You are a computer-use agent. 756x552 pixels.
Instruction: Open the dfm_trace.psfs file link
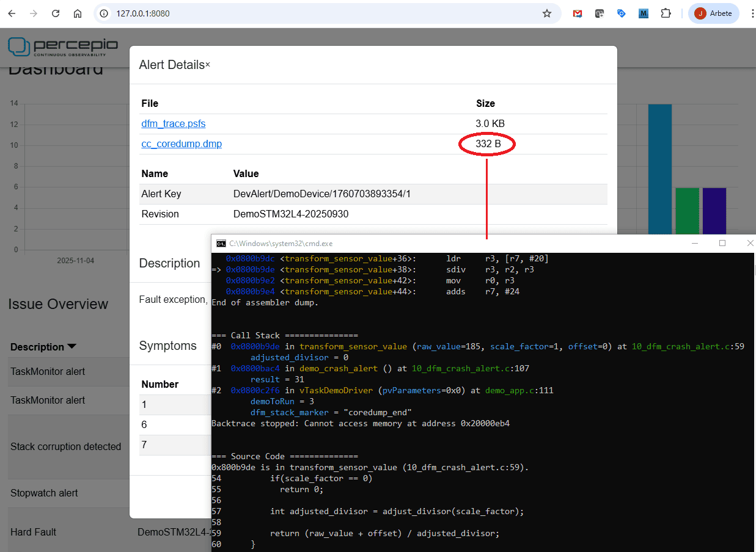[x=173, y=124]
